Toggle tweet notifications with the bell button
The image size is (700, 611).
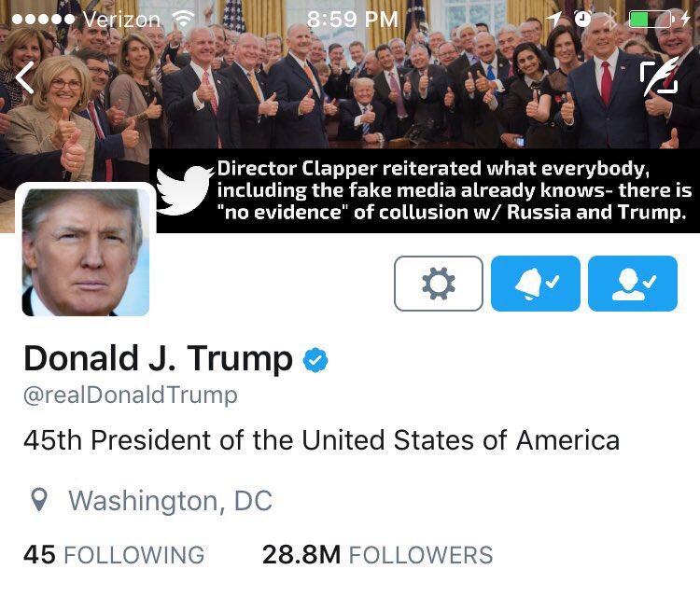tap(536, 284)
